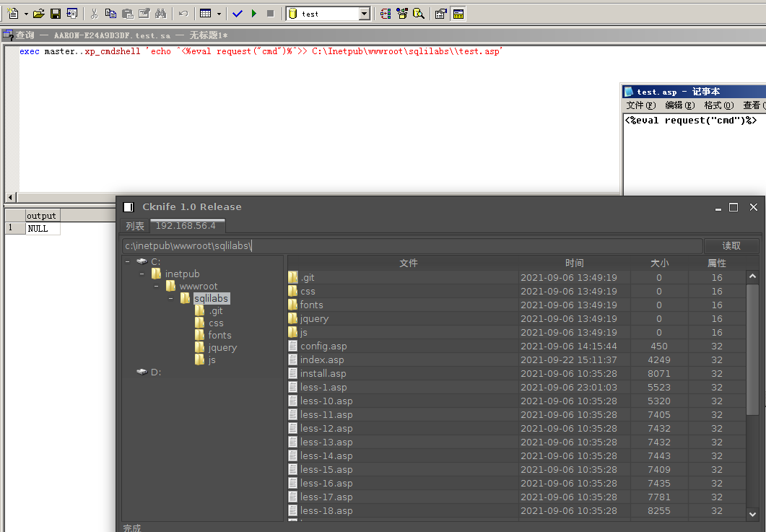This screenshot has height=532, width=766.
Task: Open Notepad Format menu (格式)
Action: [719, 105]
